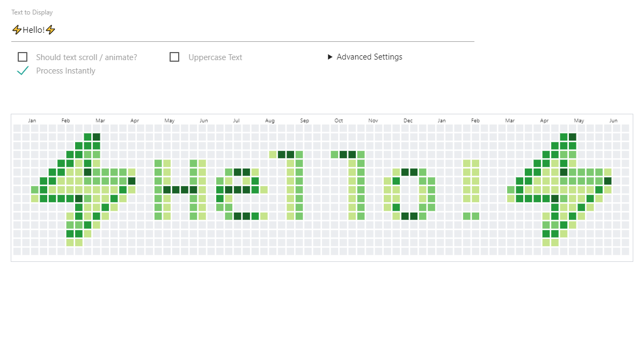The height and width of the screenshot is (337, 644).
Task: Click the Oct month label above the grid
Action: 339,120
